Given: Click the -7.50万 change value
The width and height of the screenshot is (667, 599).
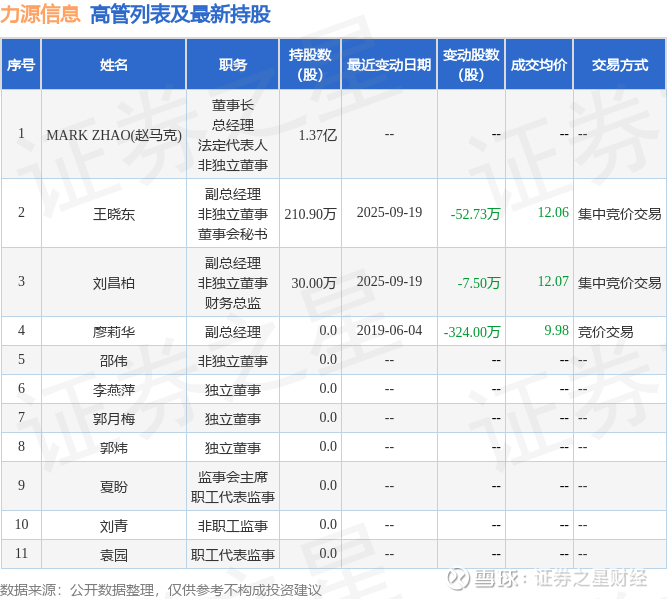Looking at the screenshot, I should (x=479, y=282).
